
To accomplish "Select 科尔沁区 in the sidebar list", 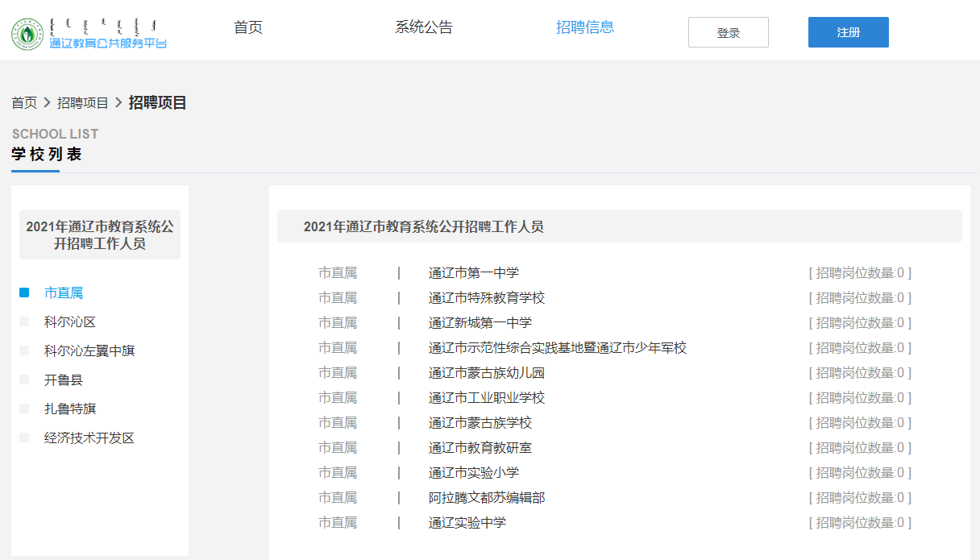I will pyautogui.click(x=70, y=322).
